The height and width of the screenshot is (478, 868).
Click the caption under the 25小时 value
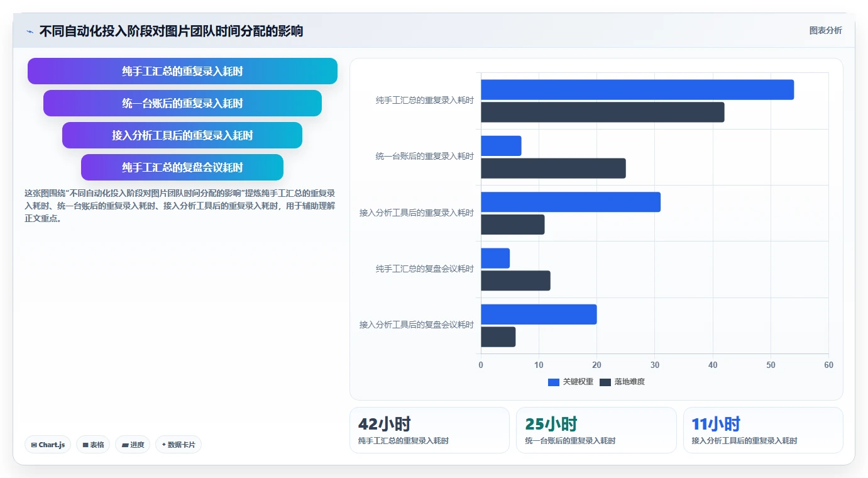point(570,441)
